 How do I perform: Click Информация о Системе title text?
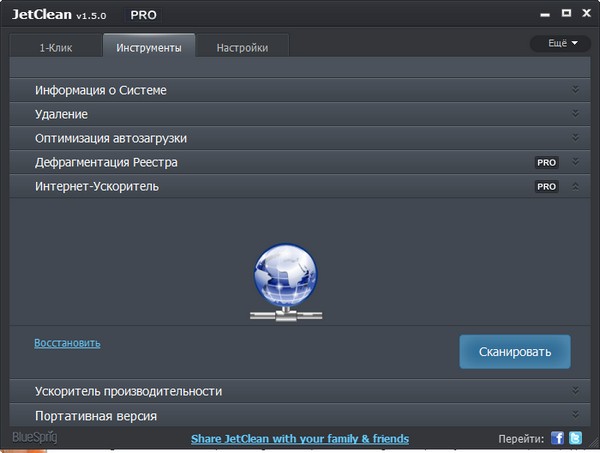[x=101, y=90]
